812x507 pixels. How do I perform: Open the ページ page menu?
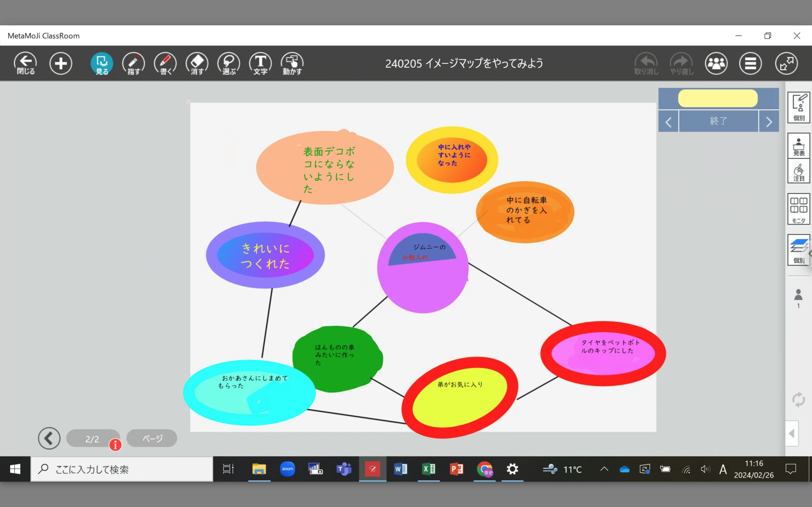[x=152, y=438]
